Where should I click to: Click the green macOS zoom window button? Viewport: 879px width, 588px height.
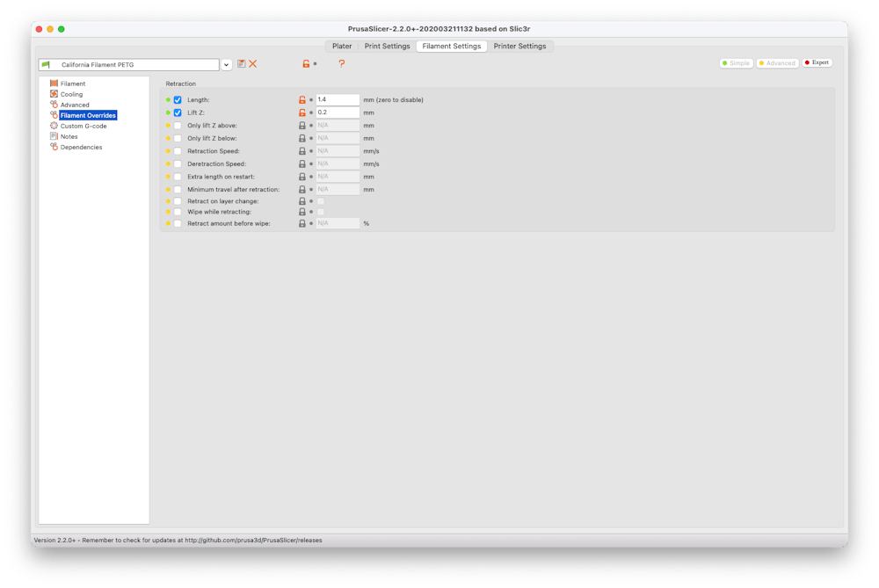tap(62, 29)
